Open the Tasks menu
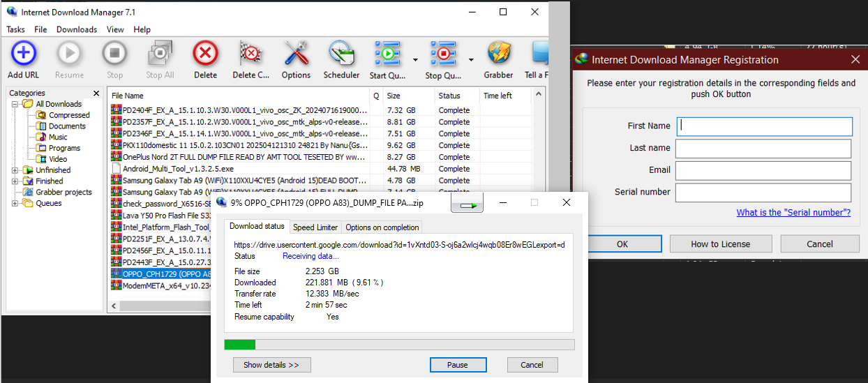Viewport: 868px width, 383px height. (x=15, y=29)
